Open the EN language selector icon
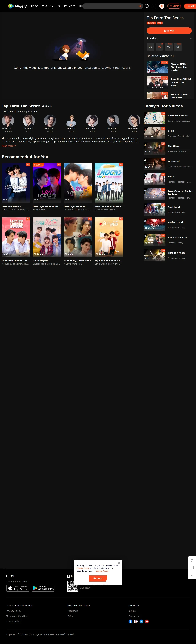The image size is (196, 644). [154, 6]
